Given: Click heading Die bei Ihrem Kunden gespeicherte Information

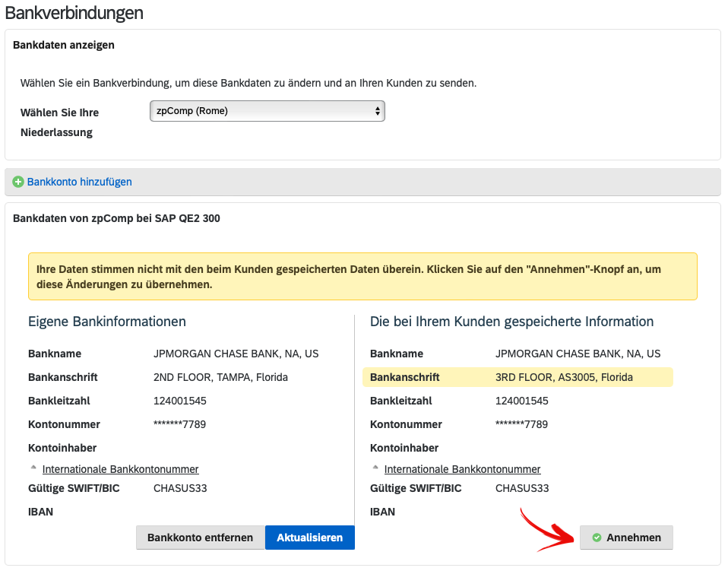Looking at the screenshot, I should (x=511, y=322).
